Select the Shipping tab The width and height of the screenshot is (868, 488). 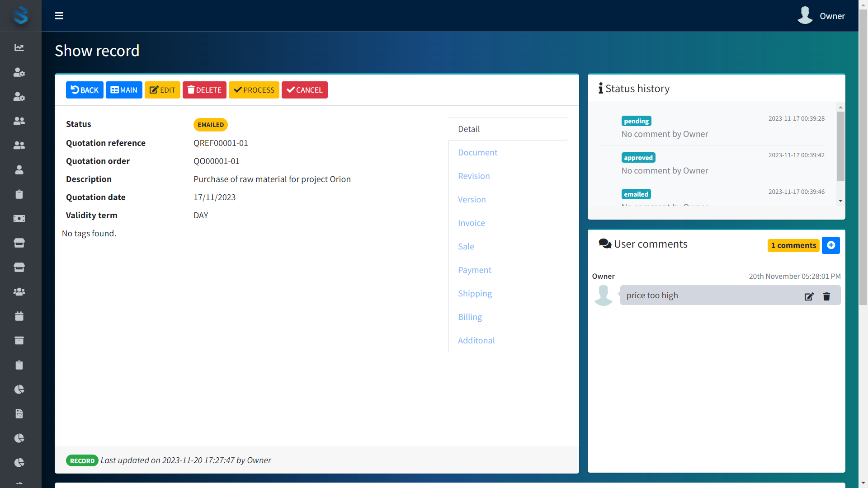pos(475,294)
